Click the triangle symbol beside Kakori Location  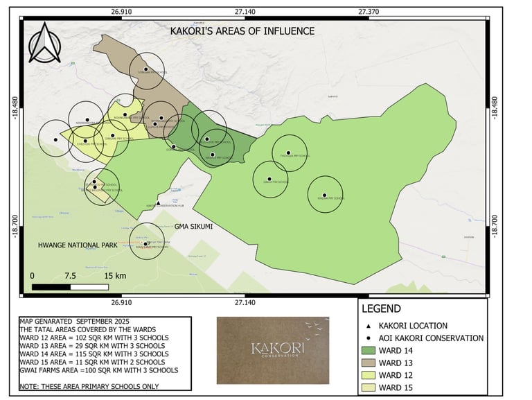368,326
